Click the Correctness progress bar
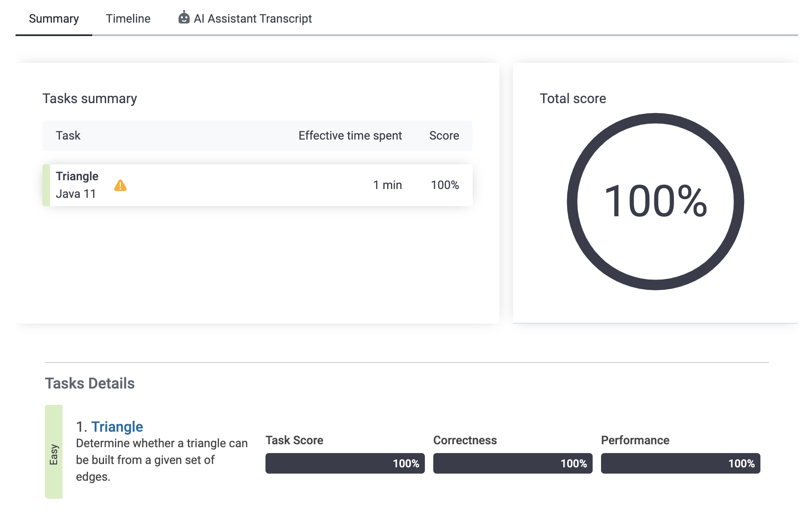Screen dimensions: 812x513 513,463
